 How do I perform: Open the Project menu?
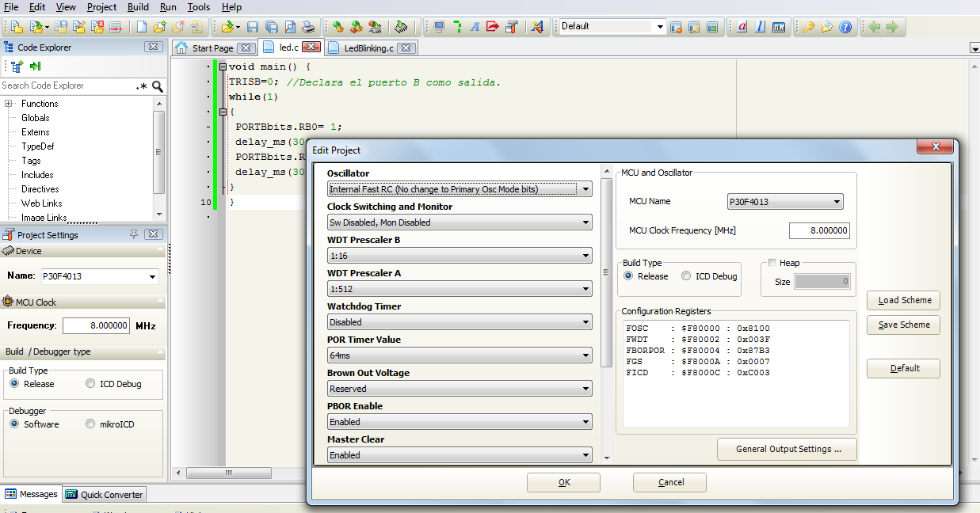click(x=101, y=7)
